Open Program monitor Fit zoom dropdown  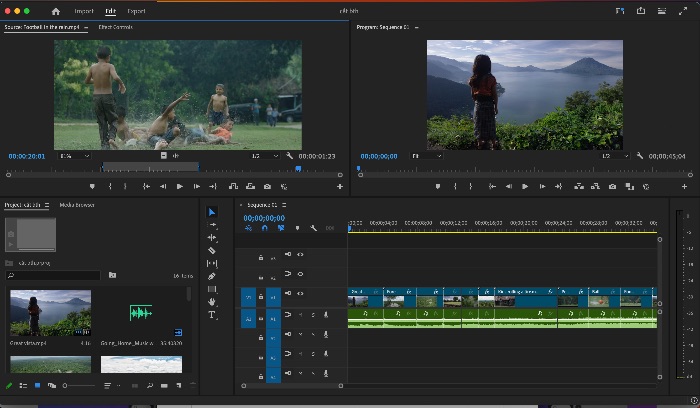426,156
